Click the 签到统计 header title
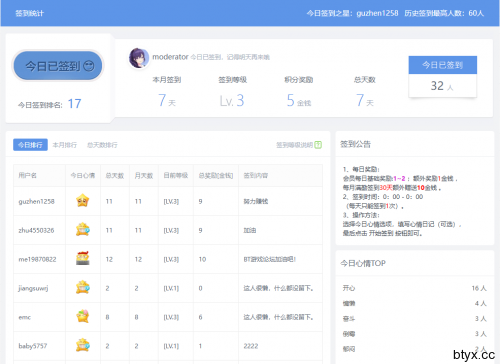The image size is (500, 364). pos(29,13)
